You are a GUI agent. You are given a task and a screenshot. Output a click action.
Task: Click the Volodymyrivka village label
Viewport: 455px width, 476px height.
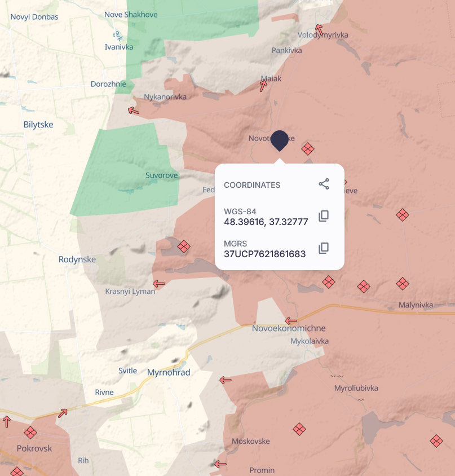pos(323,35)
